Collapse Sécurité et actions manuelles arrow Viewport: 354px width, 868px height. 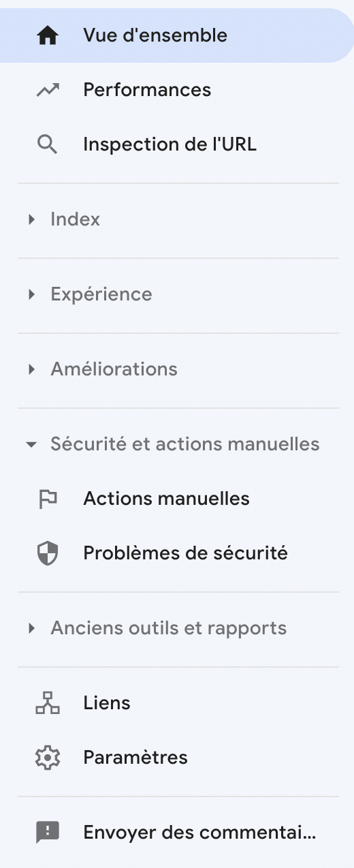[x=31, y=445]
